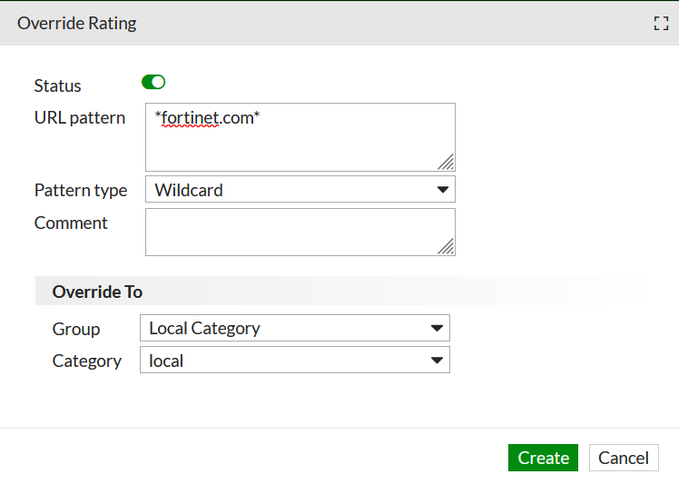This screenshot has width=679, height=486.
Task: Open the Pattern type Wildcard dropdown
Action: click(300, 189)
